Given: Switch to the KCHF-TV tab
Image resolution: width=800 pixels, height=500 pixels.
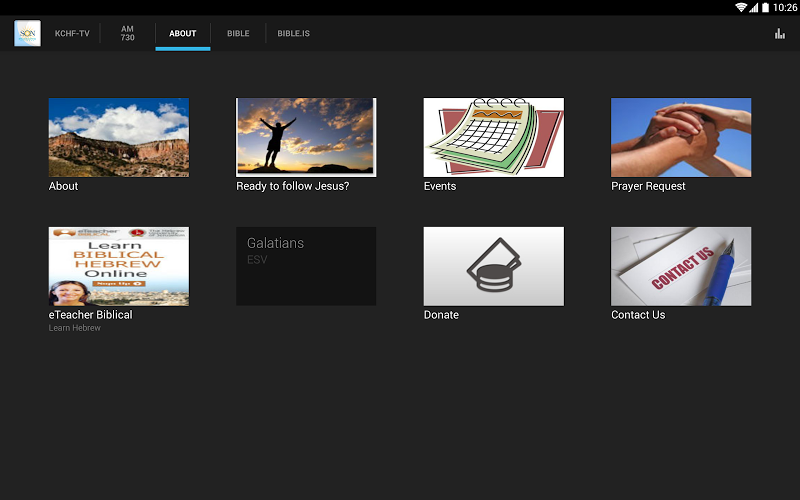Looking at the screenshot, I should (x=72, y=33).
